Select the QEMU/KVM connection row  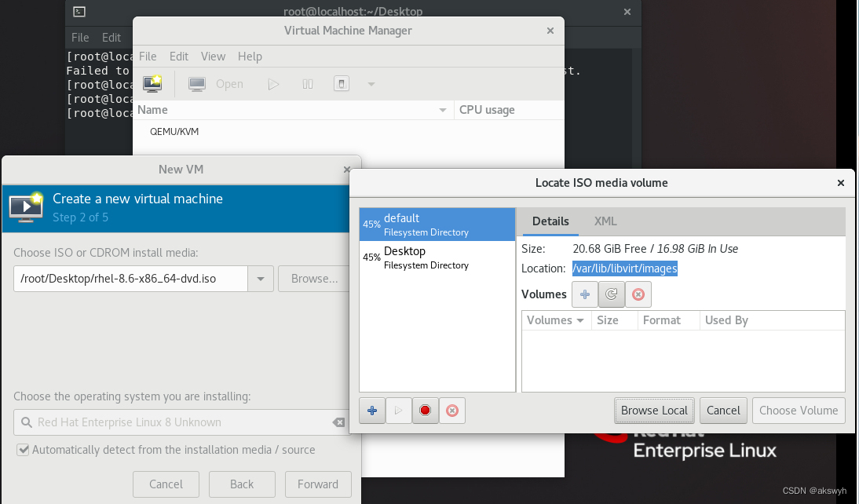[x=349, y=131]
